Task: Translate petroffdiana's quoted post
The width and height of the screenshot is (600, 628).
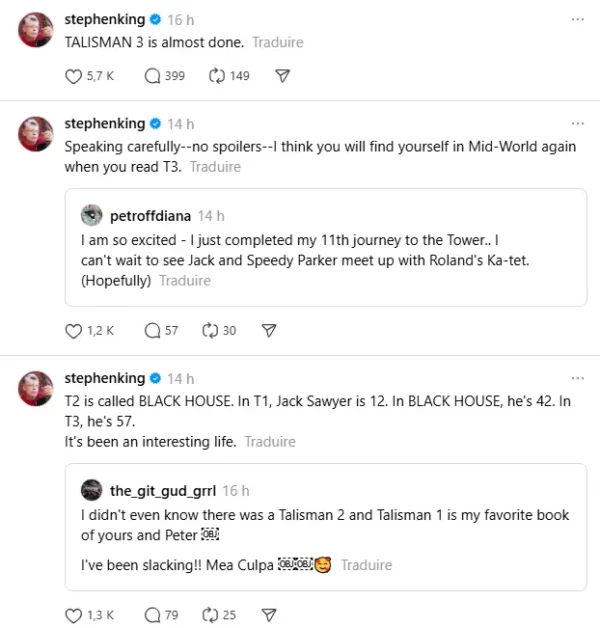Action: click(185, 281)
